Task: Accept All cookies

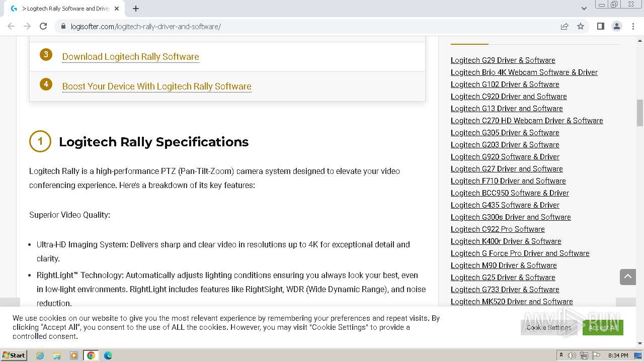Action: (603, 327)
